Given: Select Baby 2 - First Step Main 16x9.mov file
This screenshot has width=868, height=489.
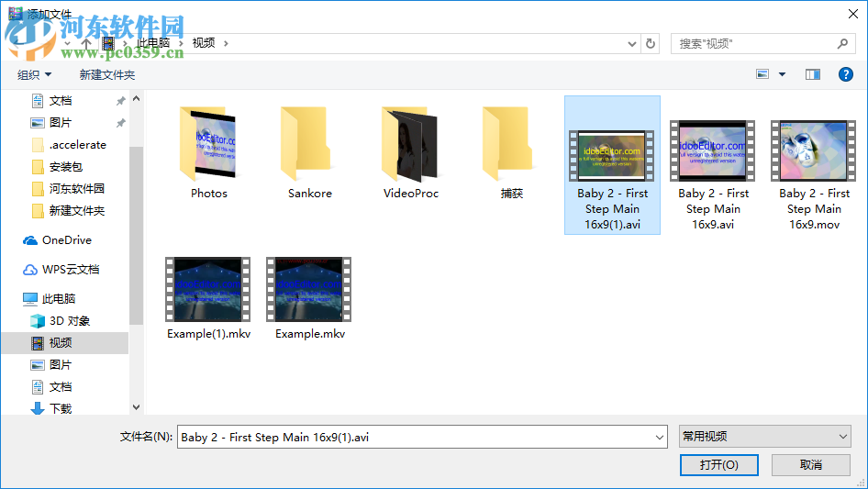Looking at the screenshot, I should [x=814, y=175].
